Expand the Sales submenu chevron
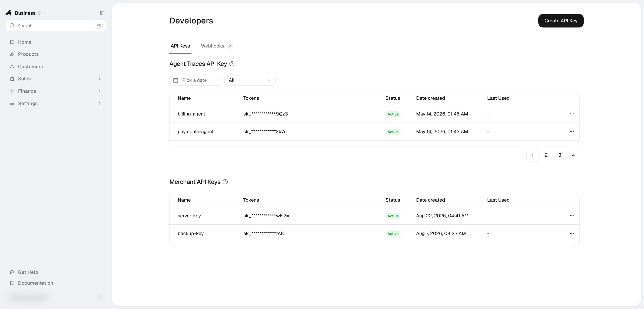Image resolution: width=644 pixels, height=309 pixels. [99, 79]
